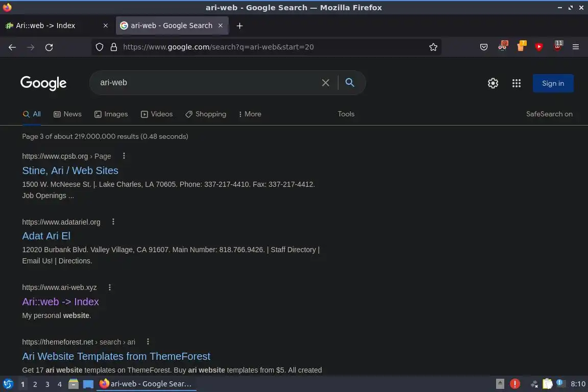
Task: Switch to Images results
Action: coord(111,114)
